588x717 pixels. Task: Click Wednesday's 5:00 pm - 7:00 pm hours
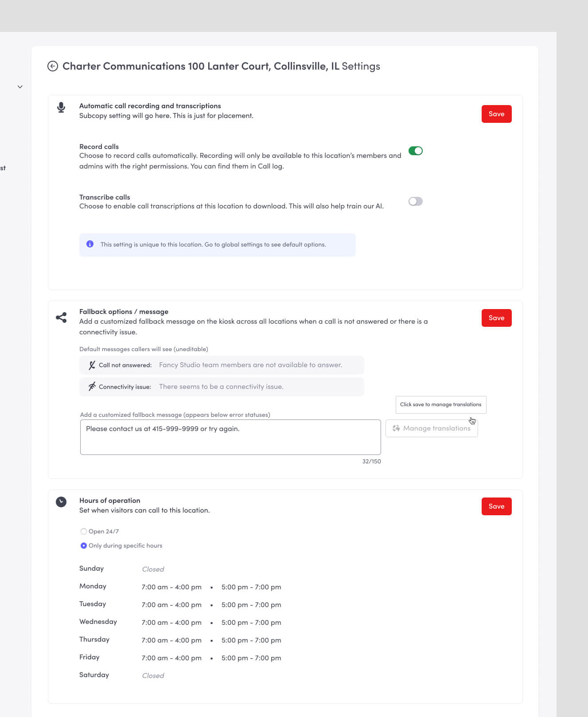tap(251, 623)
